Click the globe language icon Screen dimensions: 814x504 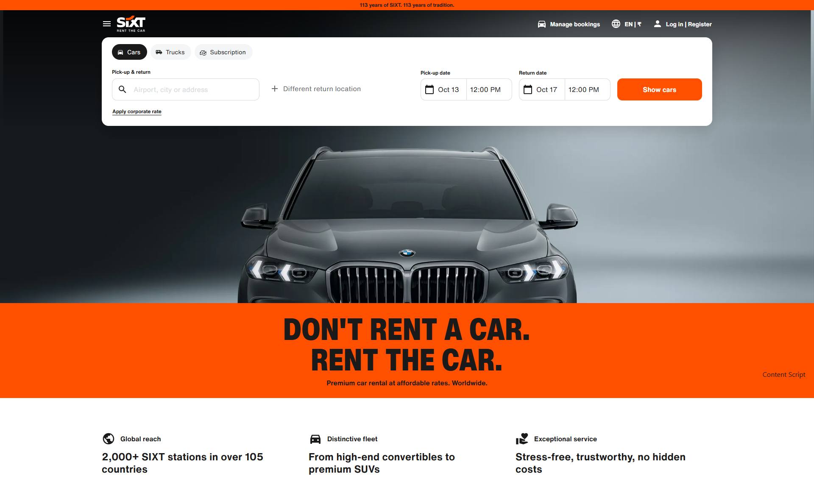click(x=616, y=24)
